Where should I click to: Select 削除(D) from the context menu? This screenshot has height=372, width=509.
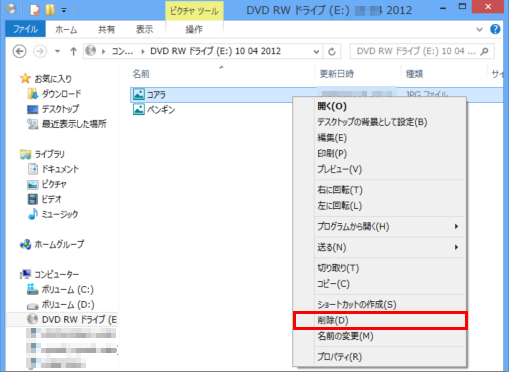(380, 320)
